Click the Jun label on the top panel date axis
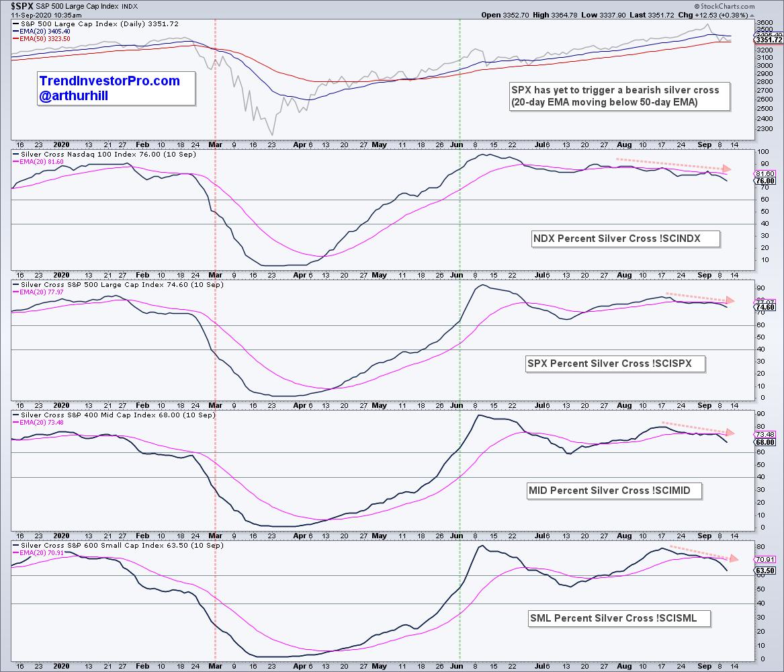 [x=457, y=145]
